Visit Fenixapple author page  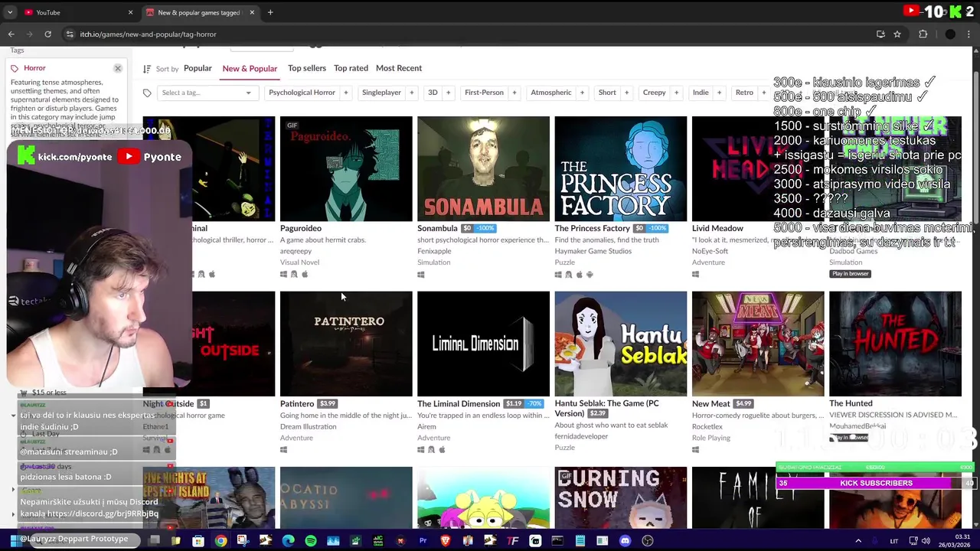(434, 251)
